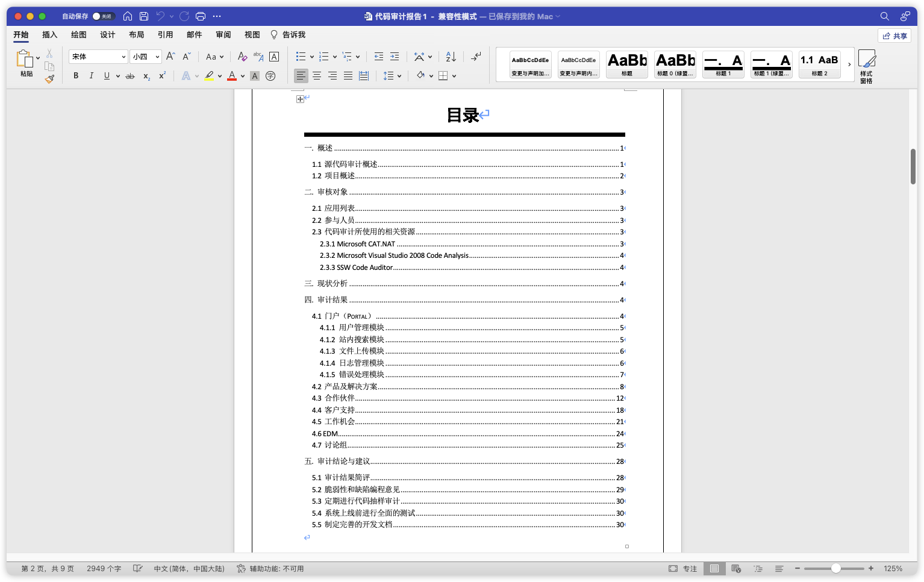Open the Styles Pane
Screen dimensions: 924x582
click(866, 66)
